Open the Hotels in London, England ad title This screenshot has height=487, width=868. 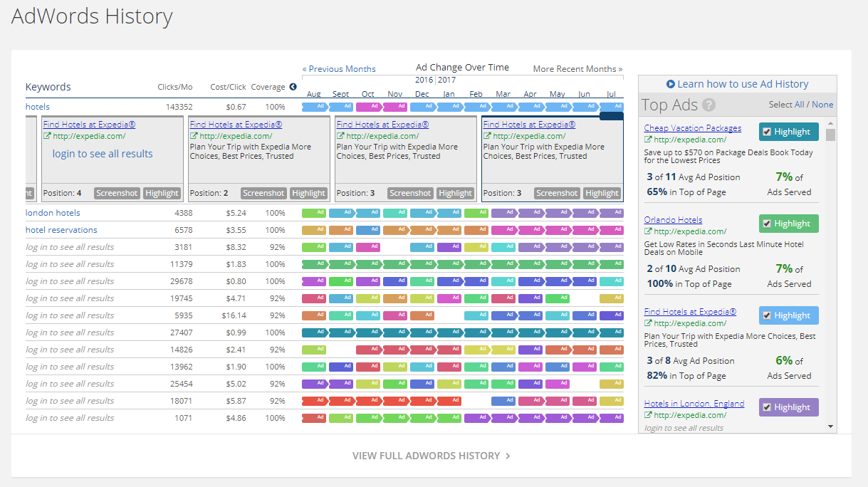coord(694,404)
